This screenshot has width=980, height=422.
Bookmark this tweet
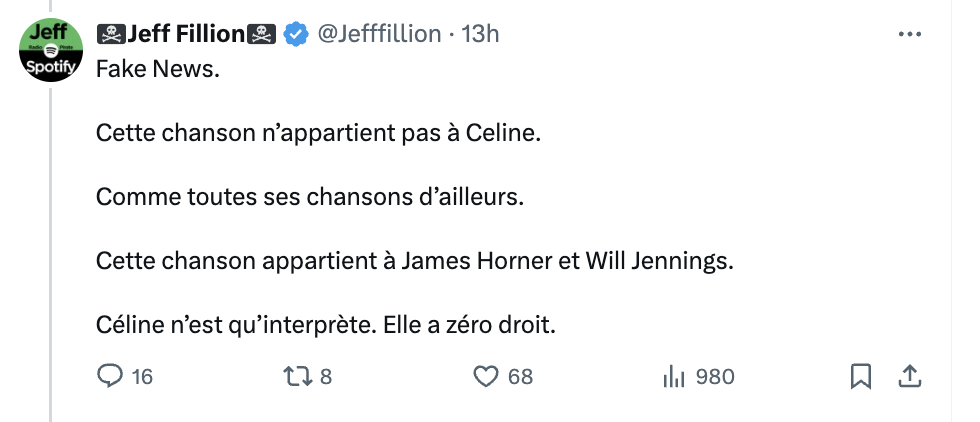pos(859,376)
